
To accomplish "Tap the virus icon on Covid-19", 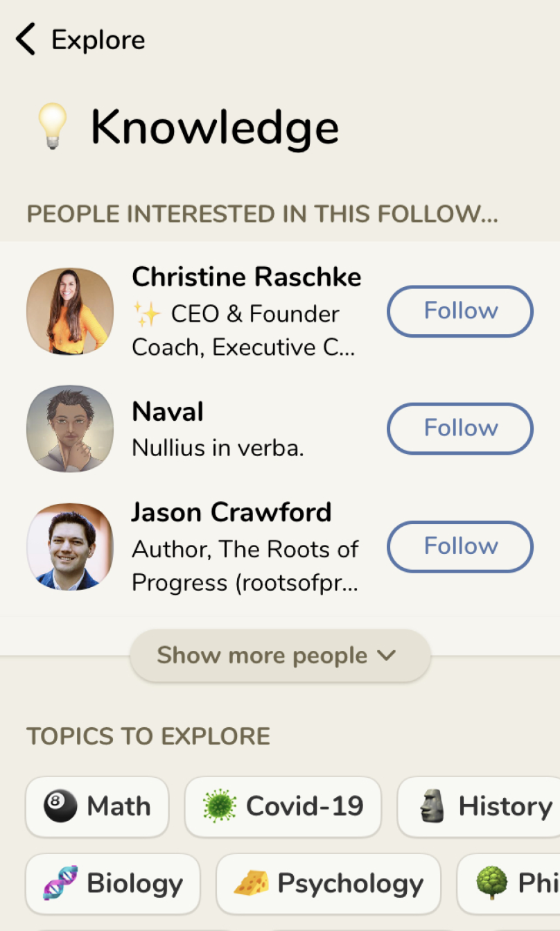I will pos(220,807).
